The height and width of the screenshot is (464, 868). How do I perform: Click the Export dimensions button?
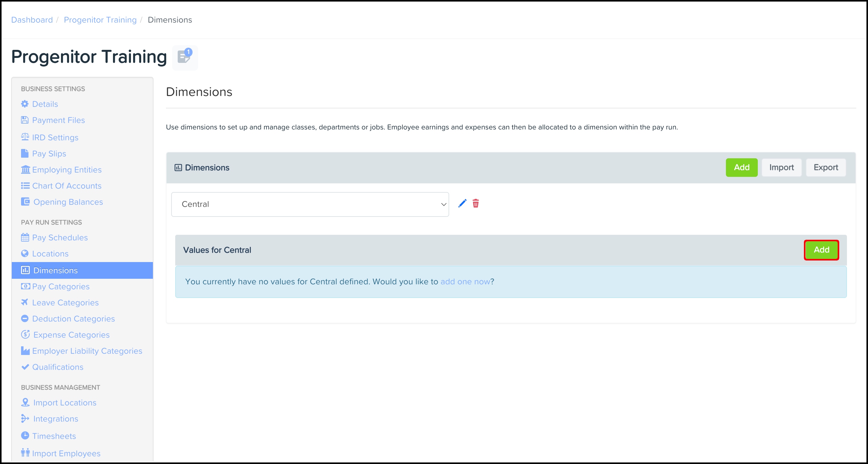825,168
